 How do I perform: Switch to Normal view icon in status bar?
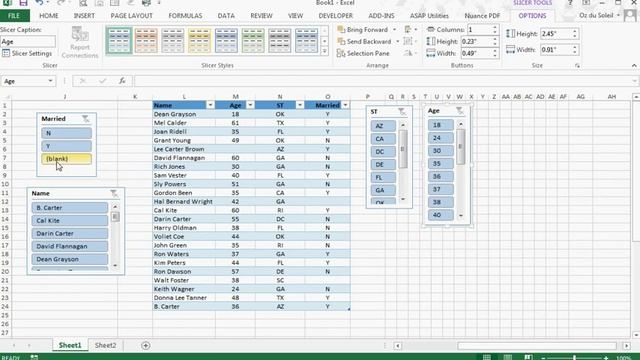tap(487, 357)
